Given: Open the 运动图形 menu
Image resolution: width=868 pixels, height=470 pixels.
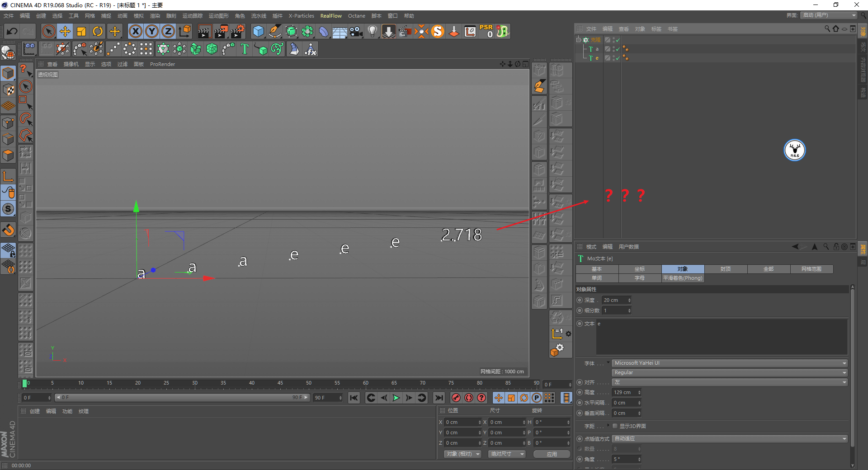Looking at the screenshot, I should (x=219, y=16).
